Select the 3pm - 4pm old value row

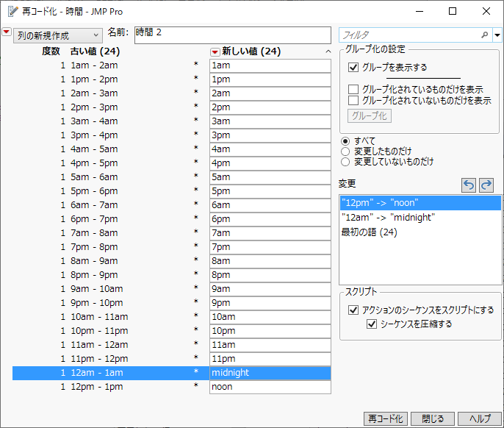94,135
